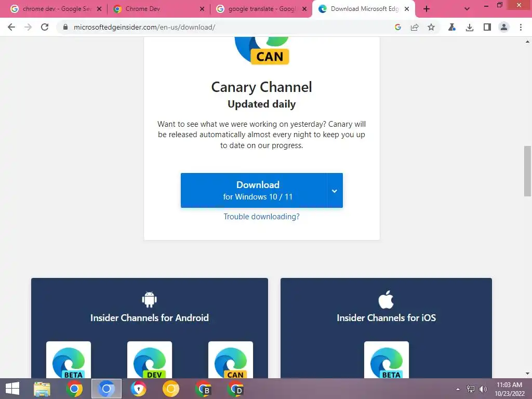
Task: Click the Updated daily subtitle
Action: (262, 104)
